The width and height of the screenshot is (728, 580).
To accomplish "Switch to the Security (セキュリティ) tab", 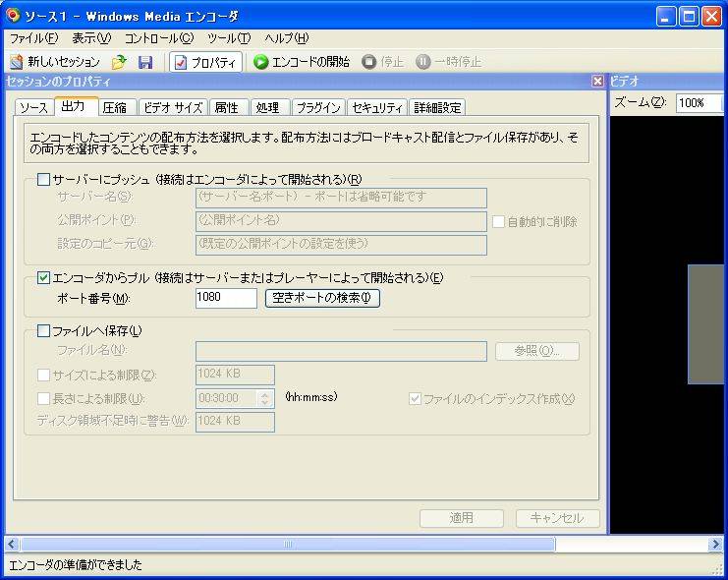I will [x=377, y=108].
